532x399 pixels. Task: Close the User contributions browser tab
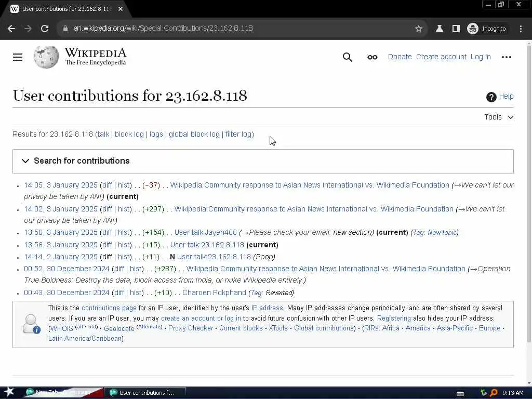coord(121,9)
